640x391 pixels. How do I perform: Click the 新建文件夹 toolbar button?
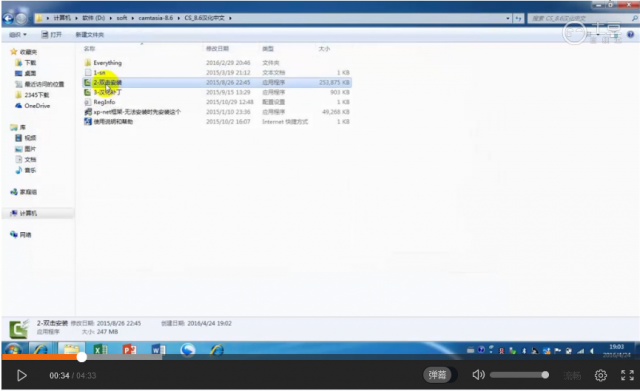point(89,35)
